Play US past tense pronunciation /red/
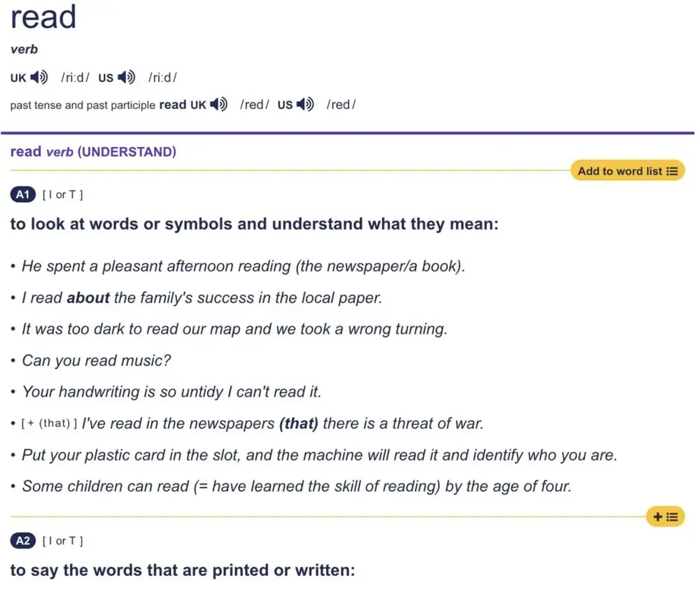Viewport: 700px width, 592px height. (x=305, y=104)
